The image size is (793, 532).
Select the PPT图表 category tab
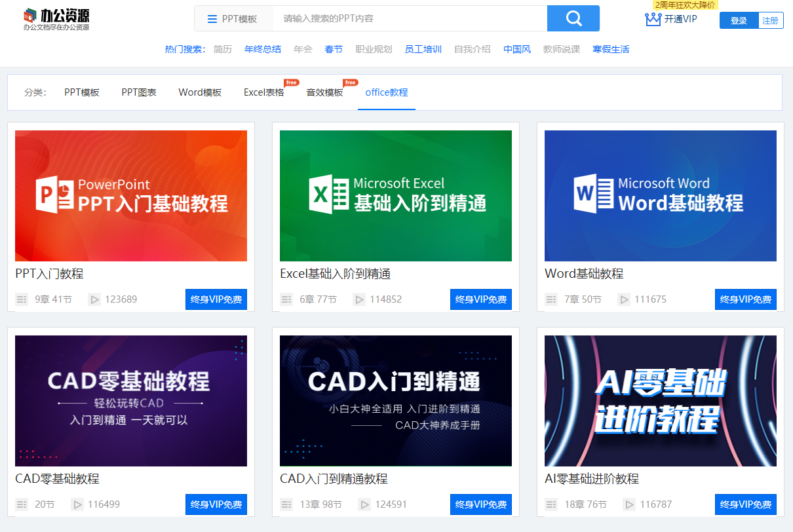click(x=139, y=92)
